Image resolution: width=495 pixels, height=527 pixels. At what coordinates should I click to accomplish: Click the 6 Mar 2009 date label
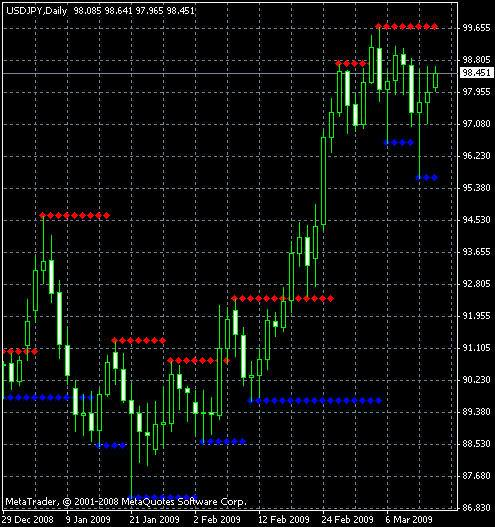[x=409, y=520]
